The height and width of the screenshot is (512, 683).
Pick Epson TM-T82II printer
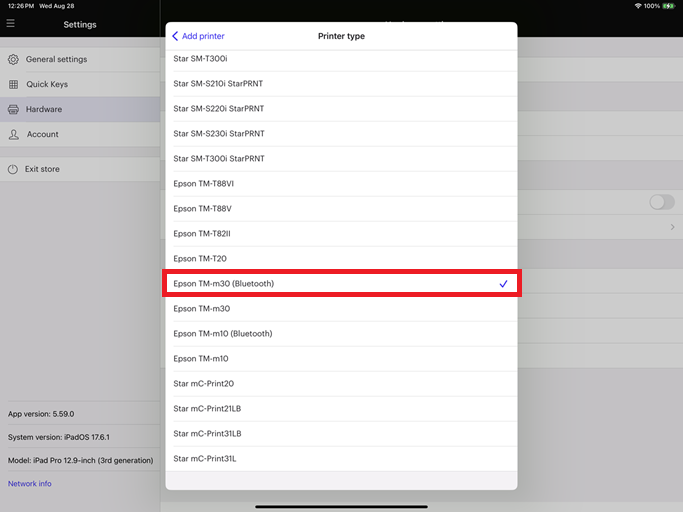coord(342,234)
